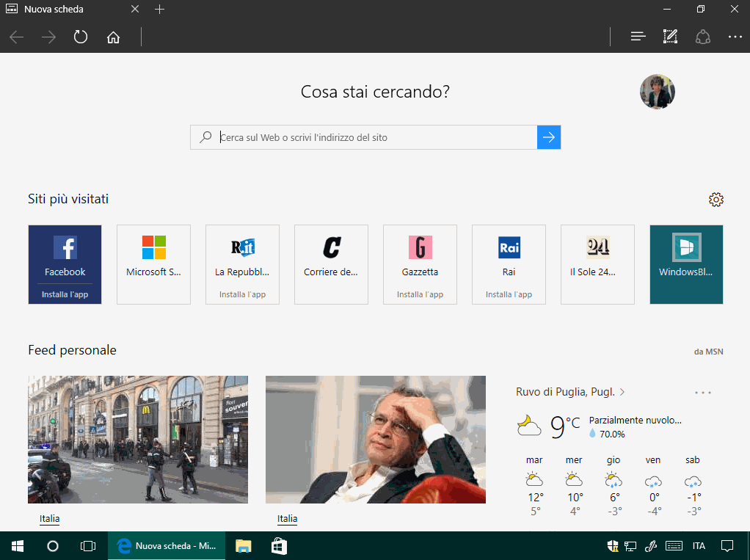Image resolution: width=750 pixels, height=560 pixels.
Task: Submit search with the blue arrow button
Action: click(549, 137)
